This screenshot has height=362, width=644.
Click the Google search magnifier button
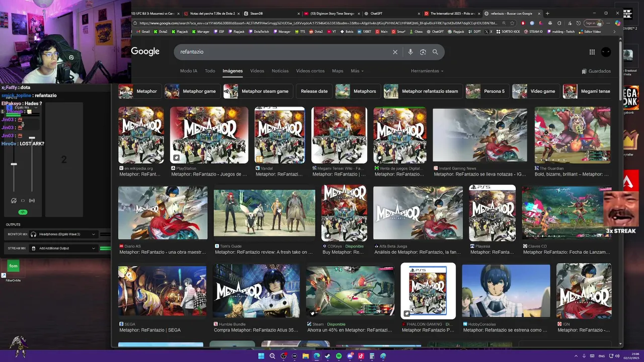pos(435,52)
